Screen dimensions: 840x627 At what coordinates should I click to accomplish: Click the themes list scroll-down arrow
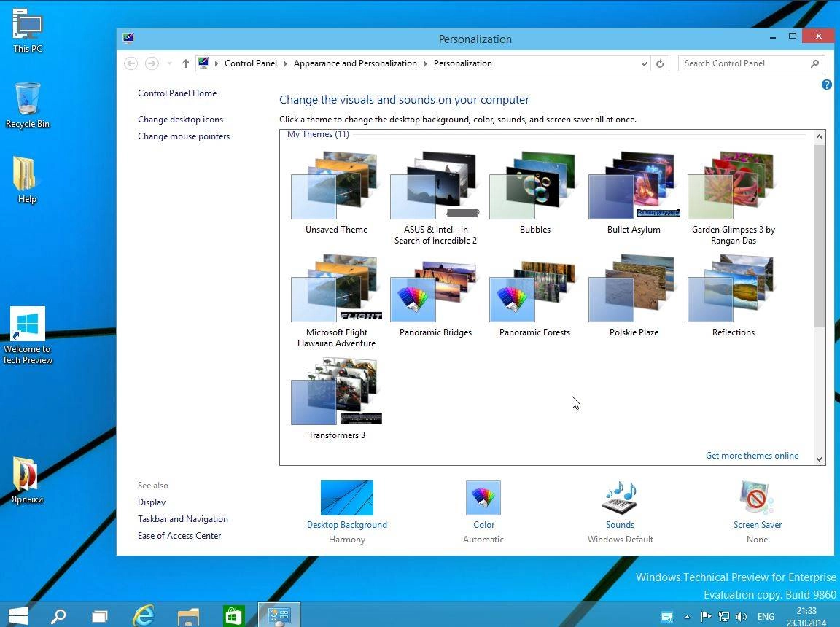[x=819, y=459]
